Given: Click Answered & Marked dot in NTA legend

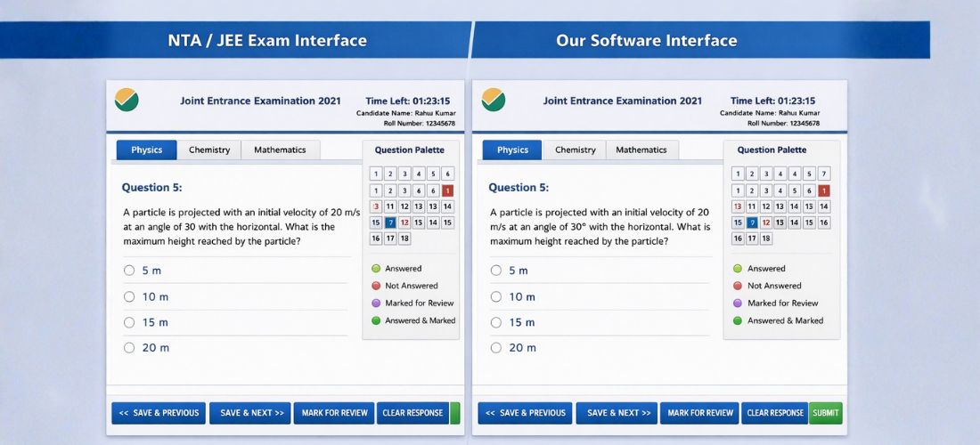Looking at the screenshot, I should pos(376,320).
